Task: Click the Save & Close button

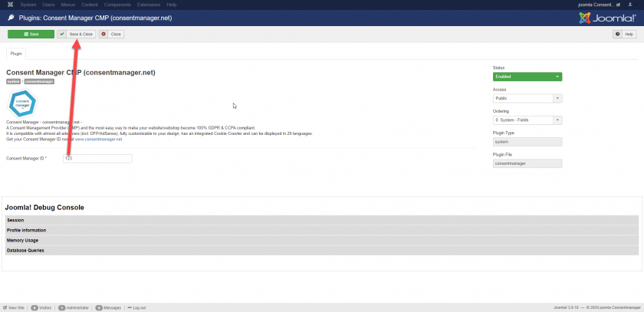Action: coord(77,34)
